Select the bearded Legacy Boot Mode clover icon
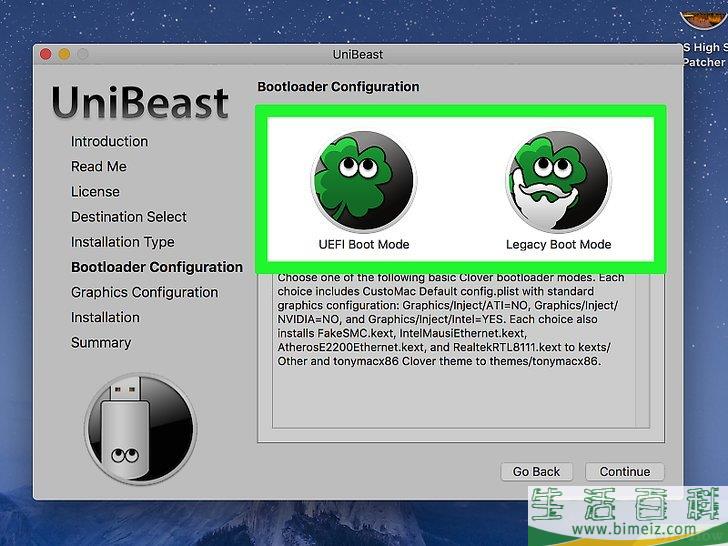 click(558, 181)
